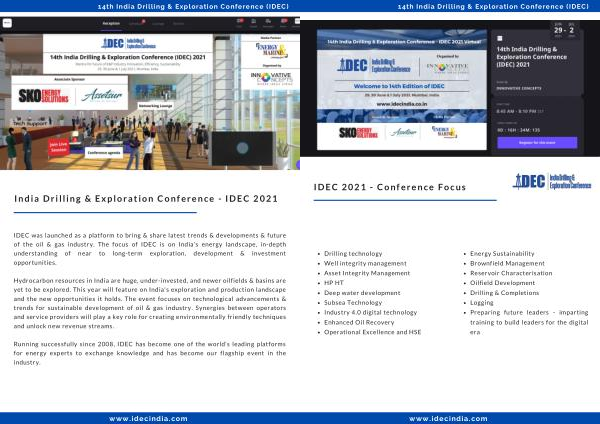The width and height of the screenshot is (600, 424).
Task: Click the Brownfield Management bullet
Action: coord(507,263)
